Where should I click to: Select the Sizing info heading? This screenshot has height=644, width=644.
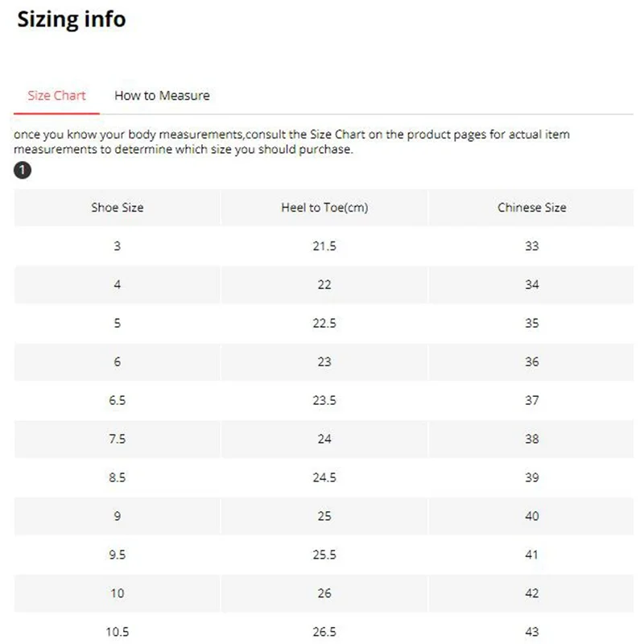(72, 19)
